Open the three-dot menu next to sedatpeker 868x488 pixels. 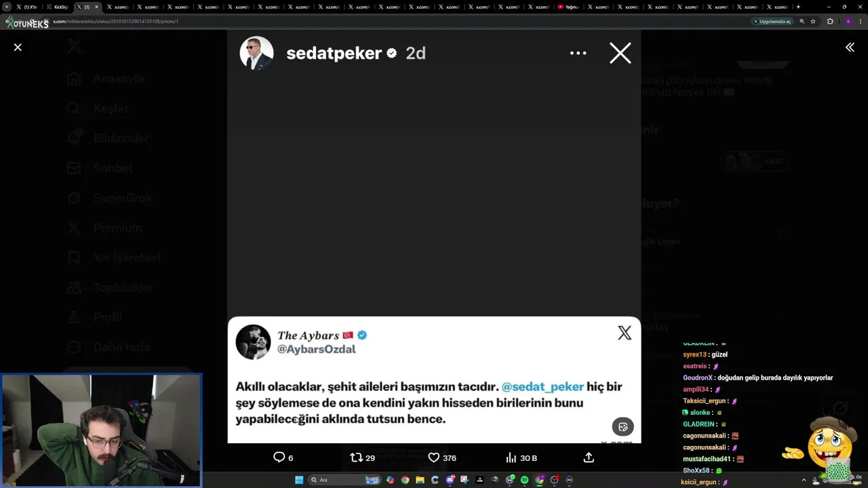coord(578,53)
